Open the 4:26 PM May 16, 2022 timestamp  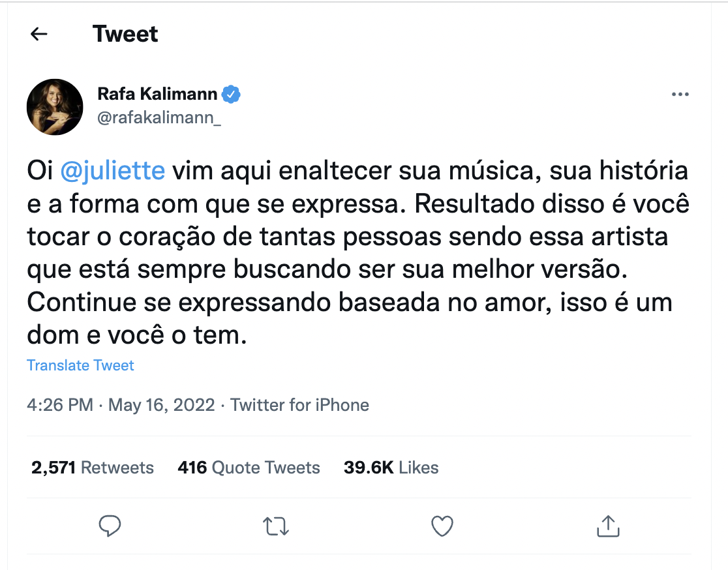coord(121,405)
